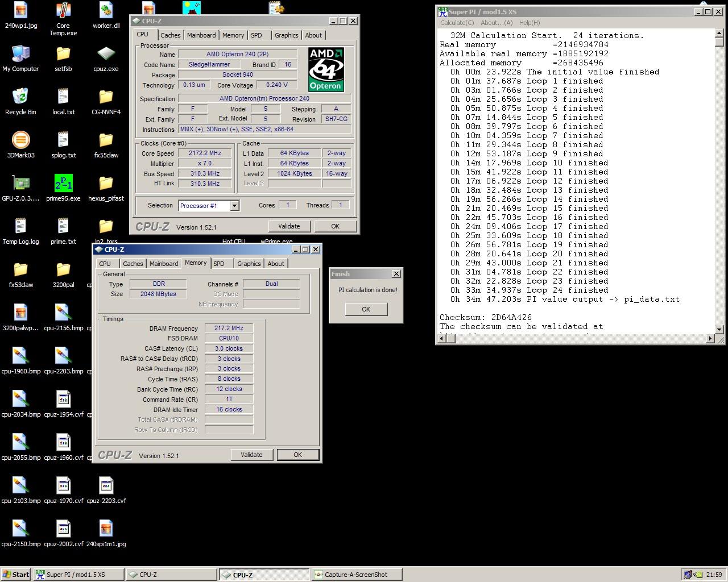
Task: Open About...(A) menu in Super PI
Action: (x=497, y=23)
